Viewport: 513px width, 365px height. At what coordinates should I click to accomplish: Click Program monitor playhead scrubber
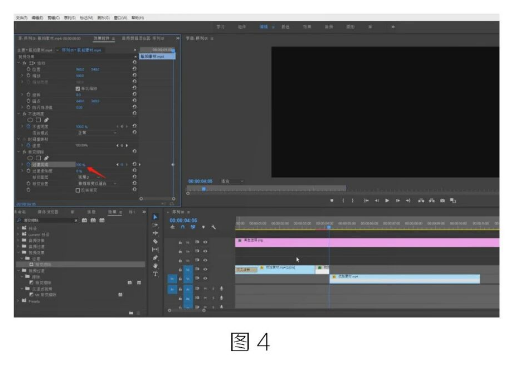point(204,189)
